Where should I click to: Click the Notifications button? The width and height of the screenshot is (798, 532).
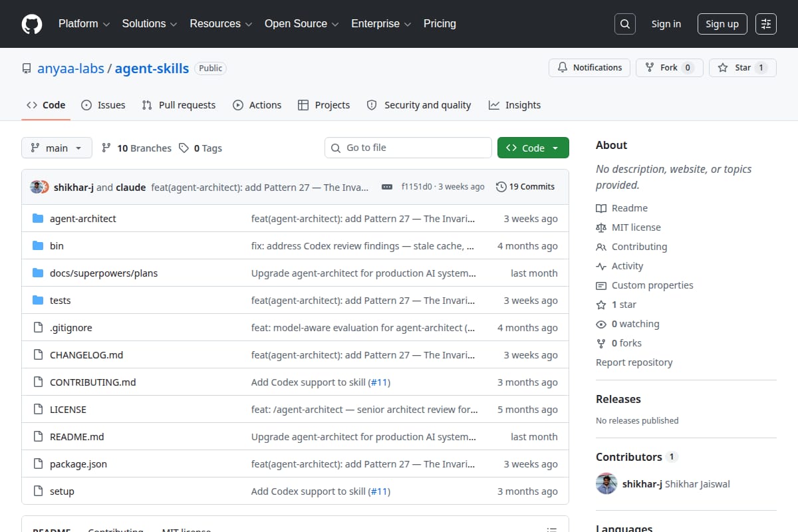pyautogui.click(x=589, y=68)
